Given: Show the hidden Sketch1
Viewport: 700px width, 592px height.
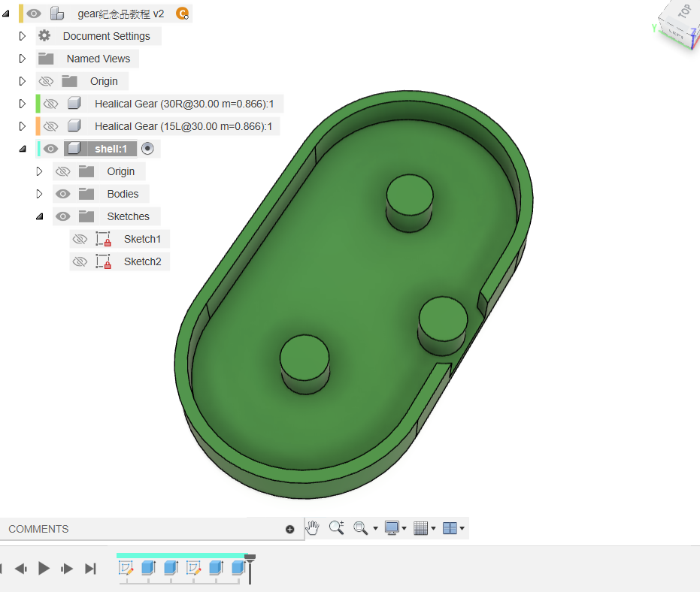Looking at the screenshot, I should (x=80, y=239).
